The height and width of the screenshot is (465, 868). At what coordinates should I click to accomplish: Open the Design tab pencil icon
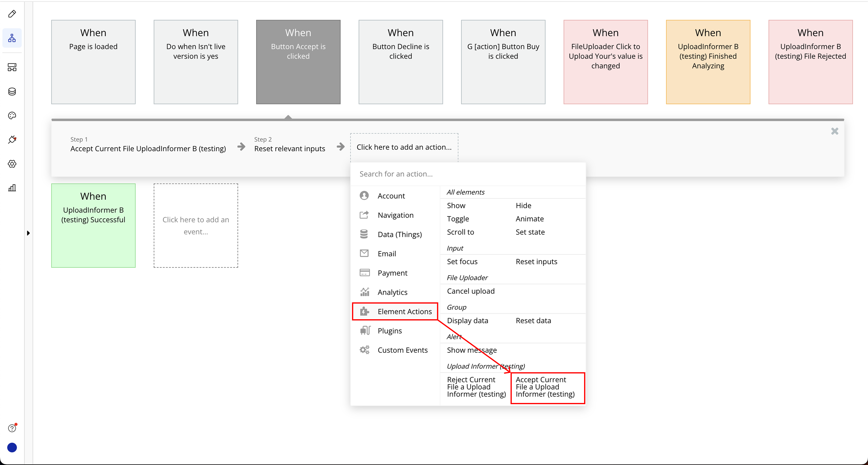(12, 14)
